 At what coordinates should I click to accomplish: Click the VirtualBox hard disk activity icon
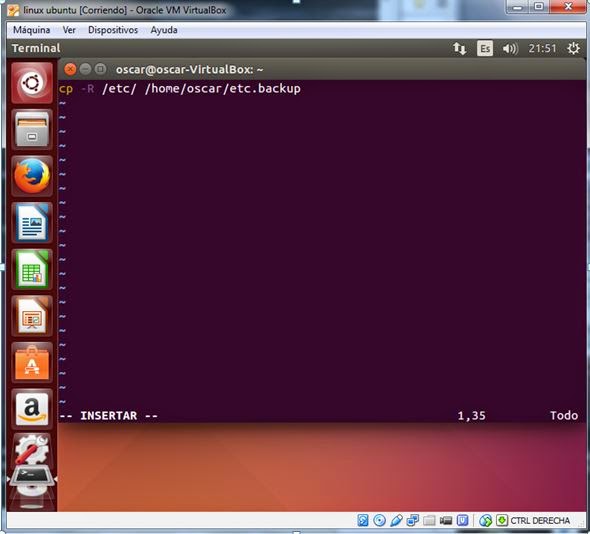363,520
